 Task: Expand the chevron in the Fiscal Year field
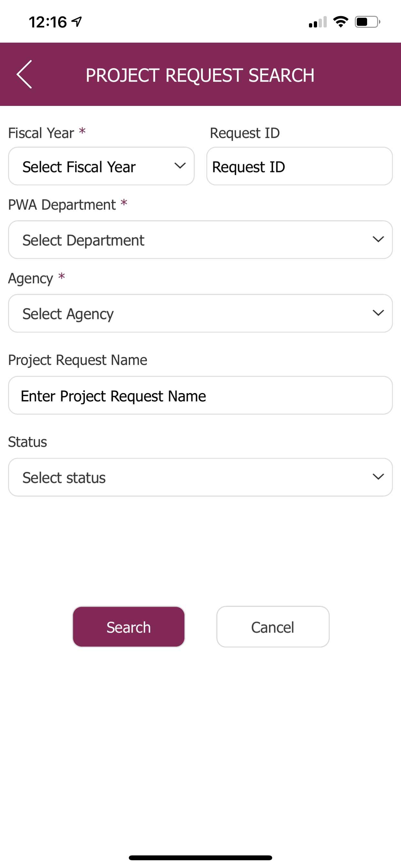click(180, 166)
